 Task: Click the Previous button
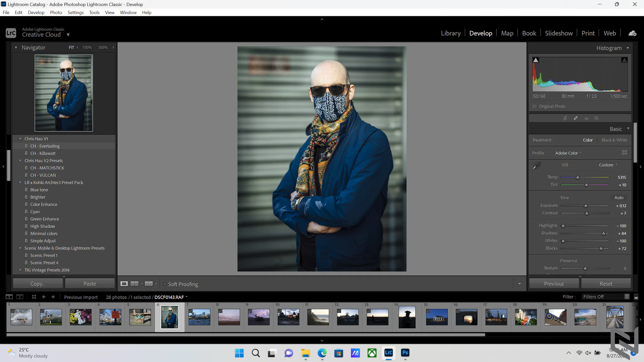pyautogui.click(x=554, y=283)
